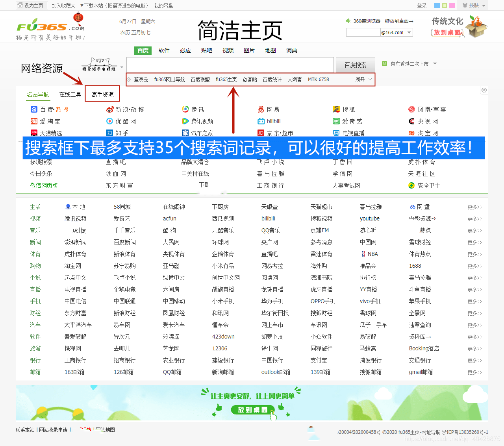
Task: Click the 登录 link
Action: click(x=422, y=6)
